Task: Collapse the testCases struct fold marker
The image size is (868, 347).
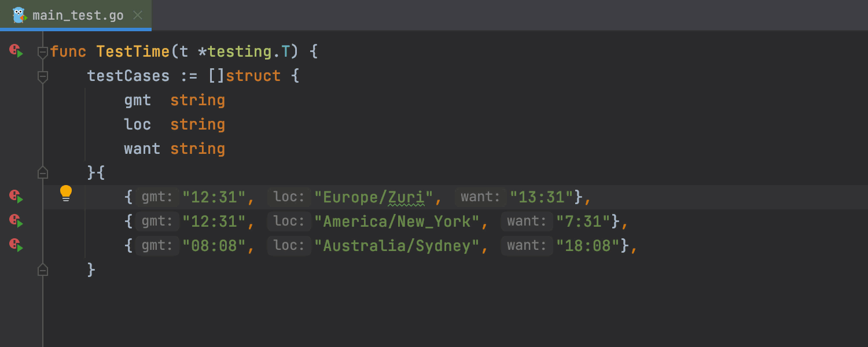Action: (x=42, y=77)
